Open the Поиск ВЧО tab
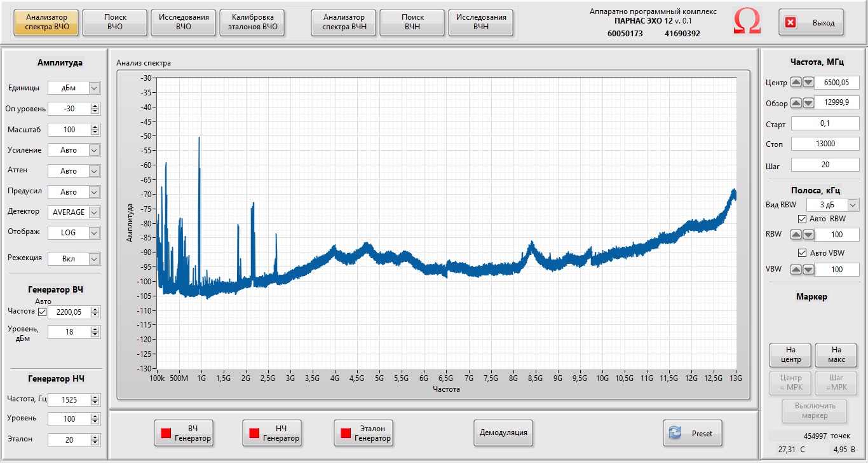Screen dimensions: 868x463 tap(115, 22)
